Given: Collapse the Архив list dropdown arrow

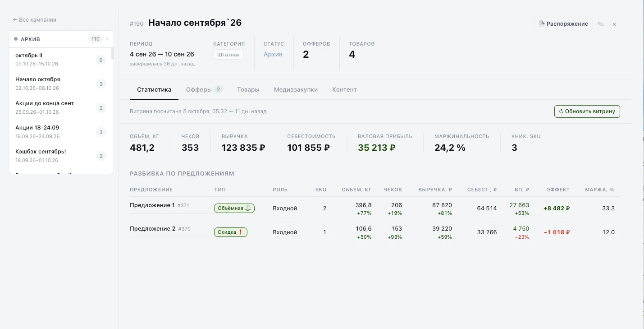Looking at the screenshot, I should (107, 39).
